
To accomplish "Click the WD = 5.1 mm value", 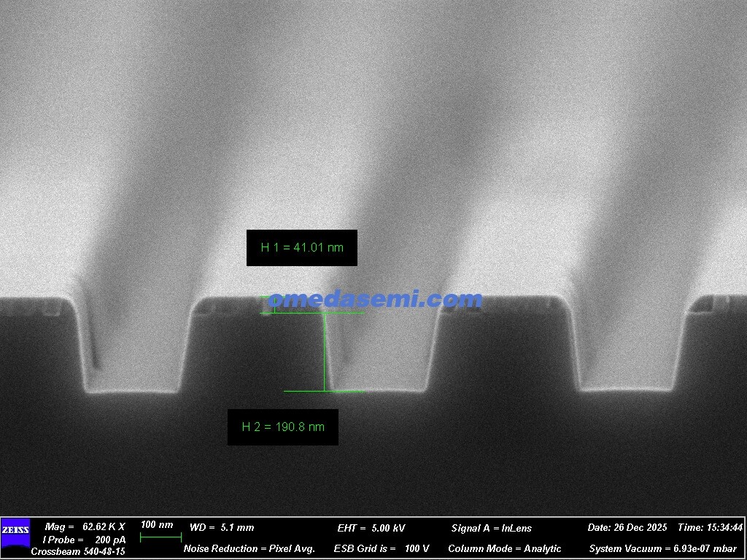I will click(222, 527).
